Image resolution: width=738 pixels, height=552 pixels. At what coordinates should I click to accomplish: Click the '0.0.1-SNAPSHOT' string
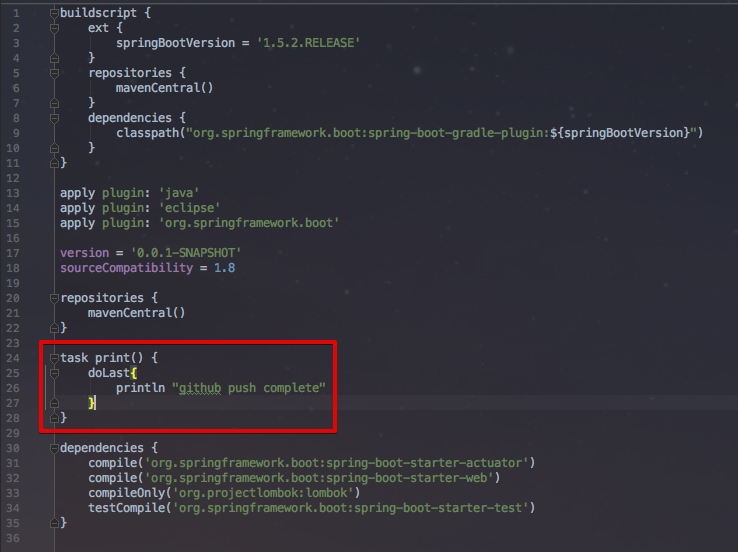click(186, 253)
